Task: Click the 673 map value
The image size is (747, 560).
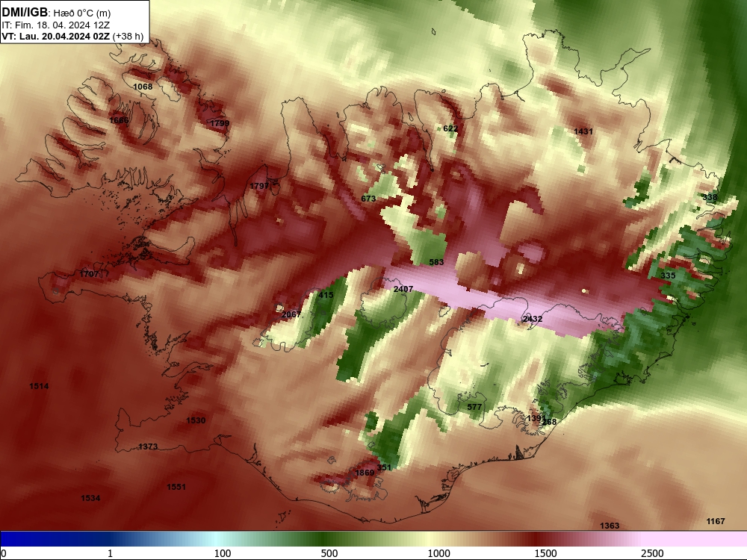Action: tap(368, 199)
